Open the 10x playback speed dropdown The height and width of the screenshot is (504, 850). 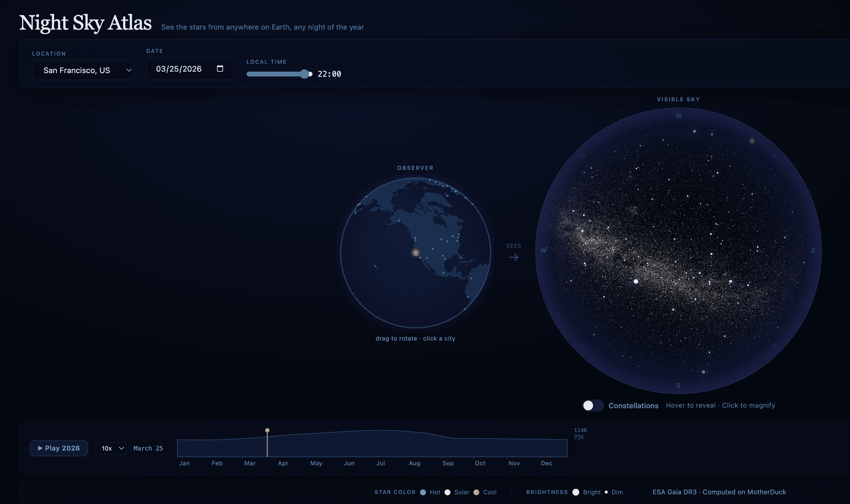pyautogui.click(x=111, y=448)
